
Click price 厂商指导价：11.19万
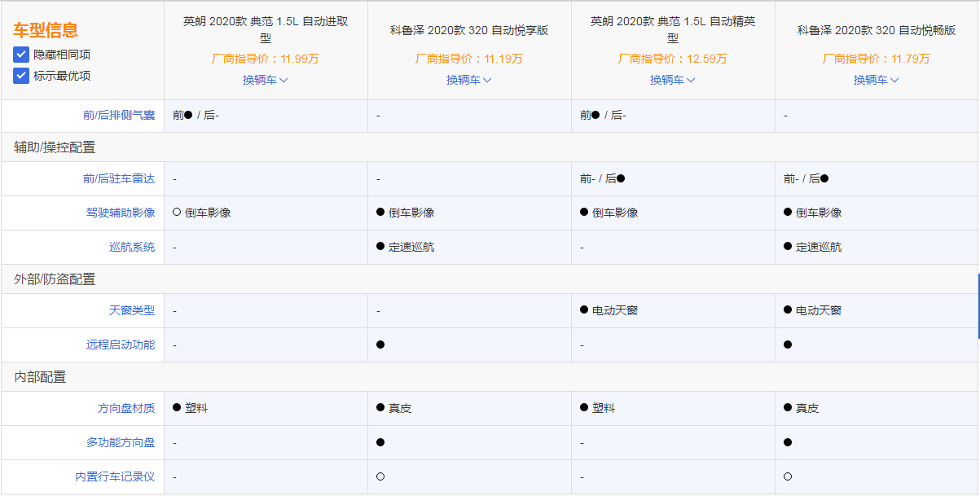[469, 59]
